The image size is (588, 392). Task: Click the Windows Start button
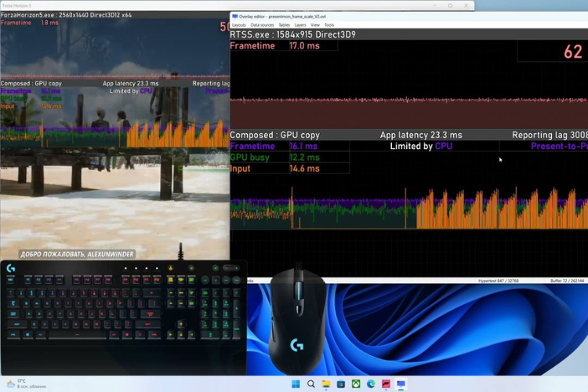[296, 384]
